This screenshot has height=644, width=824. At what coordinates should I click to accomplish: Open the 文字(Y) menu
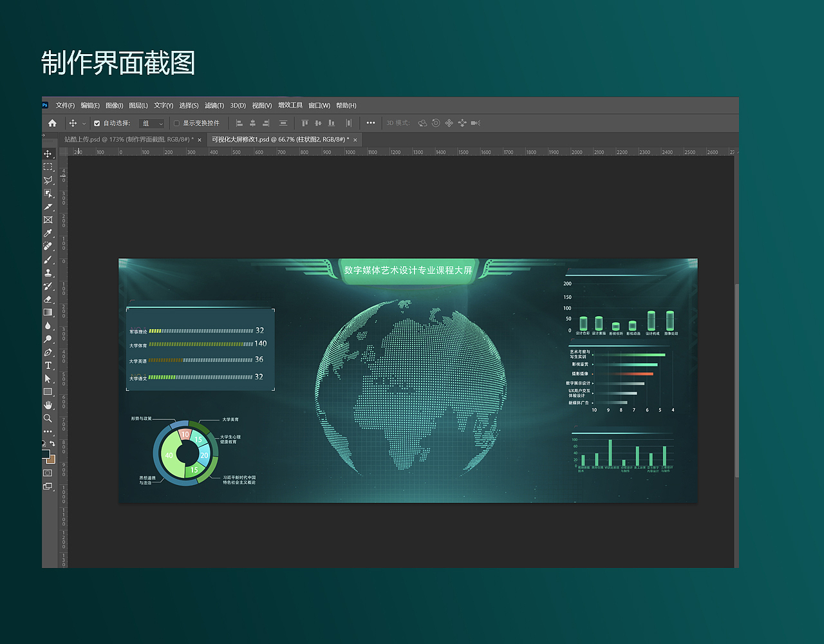[164, 106]
